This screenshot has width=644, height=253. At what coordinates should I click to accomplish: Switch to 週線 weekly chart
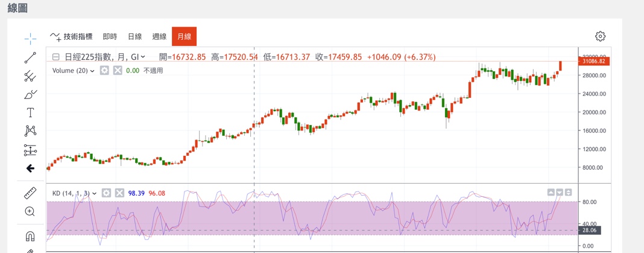[x=159, y=37]
